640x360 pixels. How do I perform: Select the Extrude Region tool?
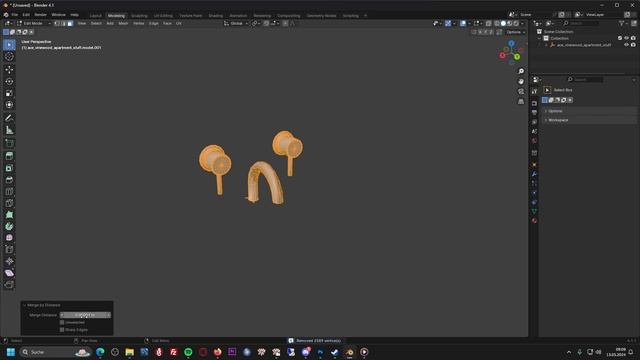coord(9,156)
